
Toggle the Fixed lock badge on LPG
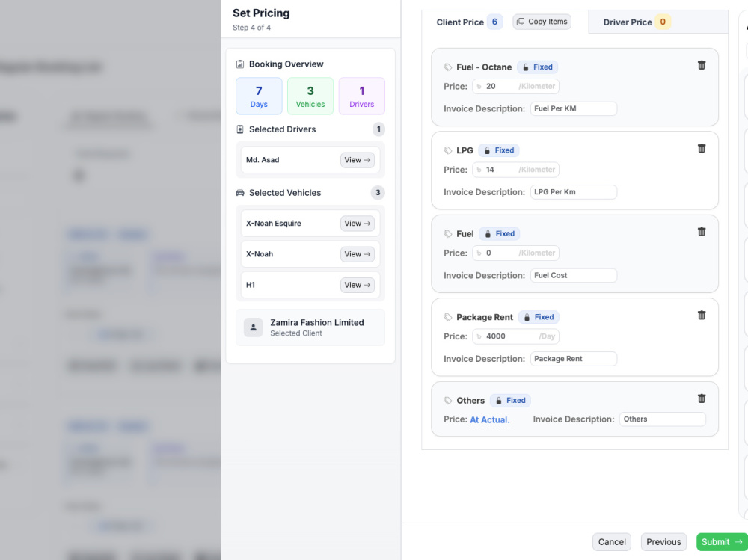coord(499,150)
